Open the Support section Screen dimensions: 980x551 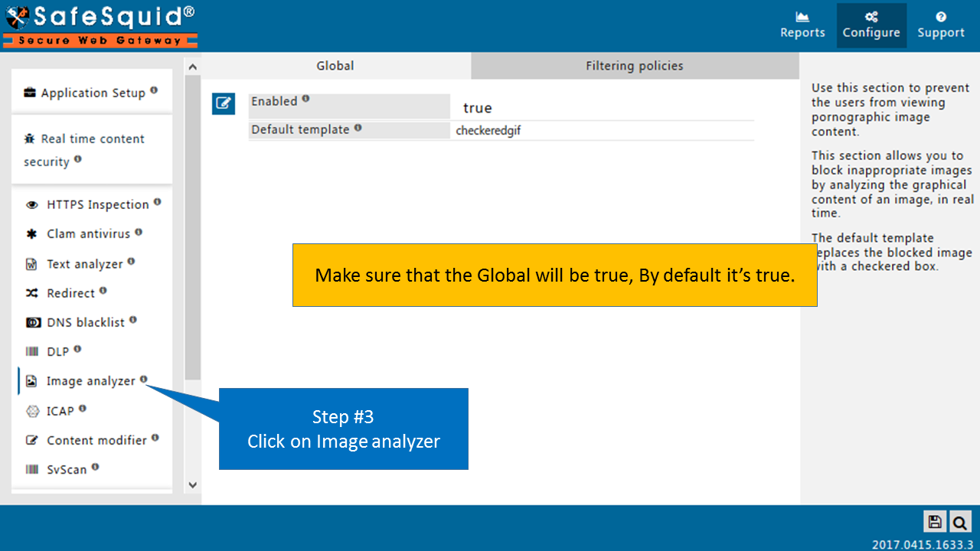click(x=941, y=25)
